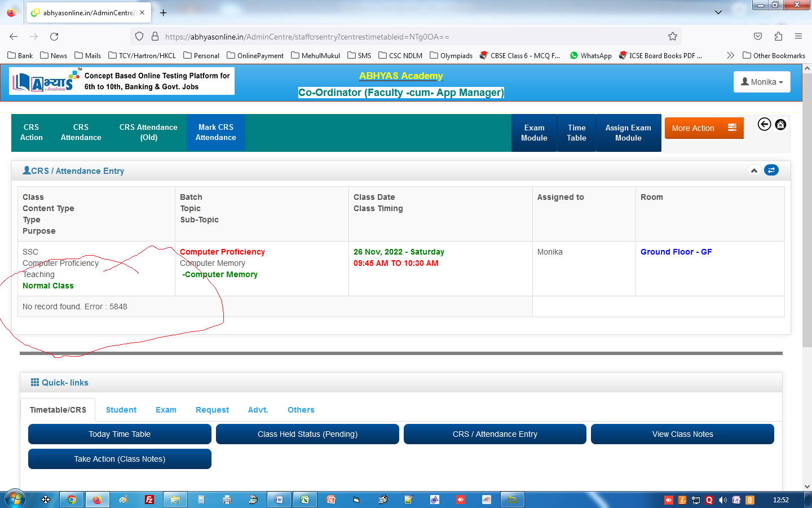
Task: Switch to the Student quick-links tab
Action: pos(121,410)
